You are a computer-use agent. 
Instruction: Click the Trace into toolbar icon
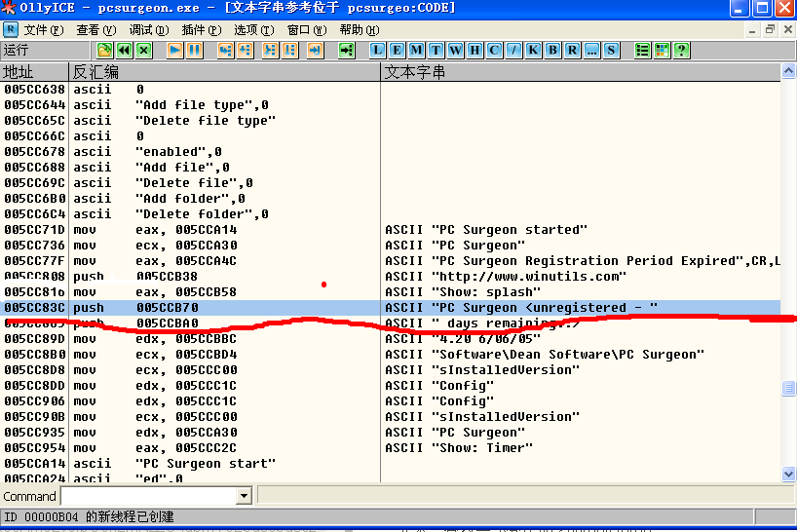pos(270,51)
